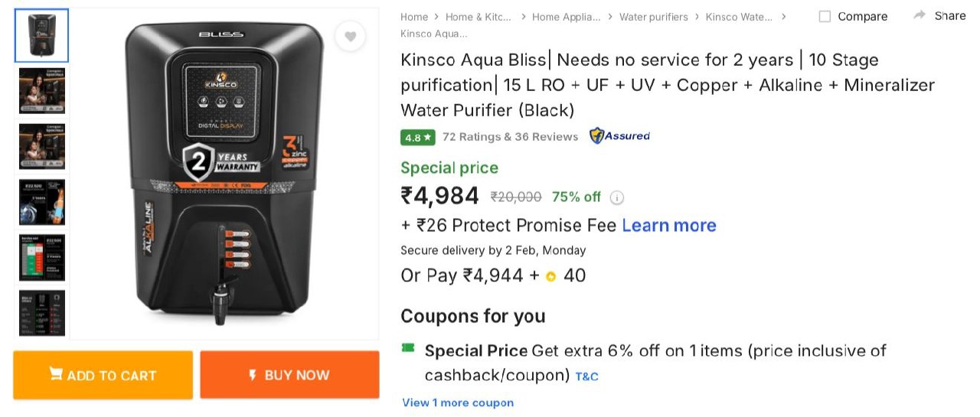
Task: Open the coupon T&C link
Action: click(586, 376)
